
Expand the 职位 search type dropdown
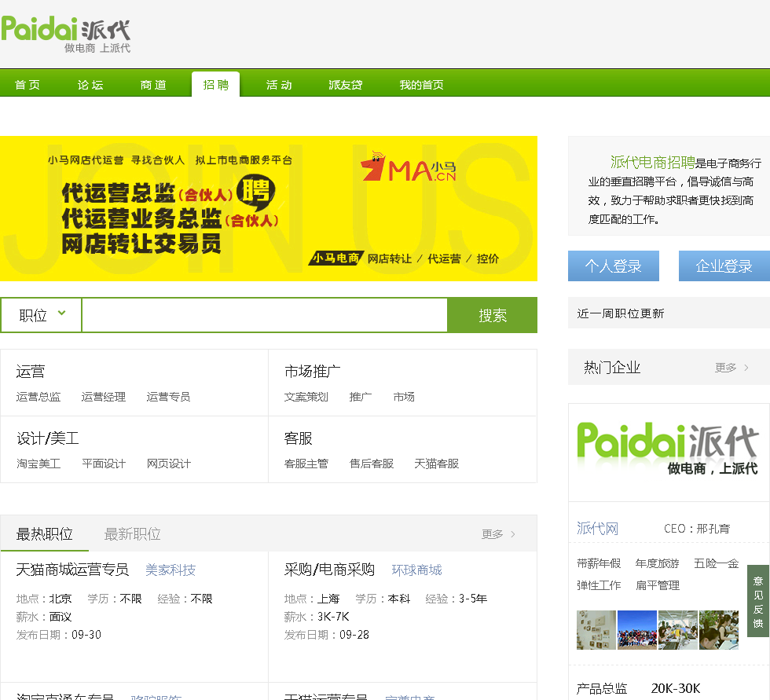41,315
